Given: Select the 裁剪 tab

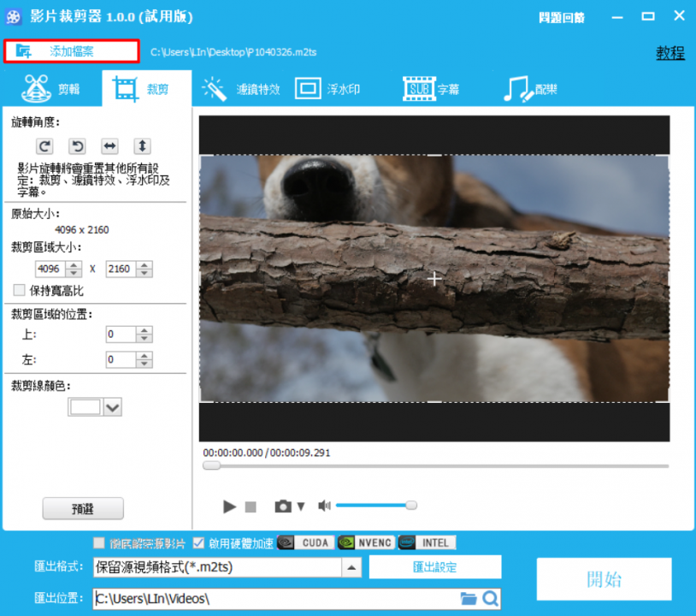Looking at the screenshot, I should pos(146,89).
